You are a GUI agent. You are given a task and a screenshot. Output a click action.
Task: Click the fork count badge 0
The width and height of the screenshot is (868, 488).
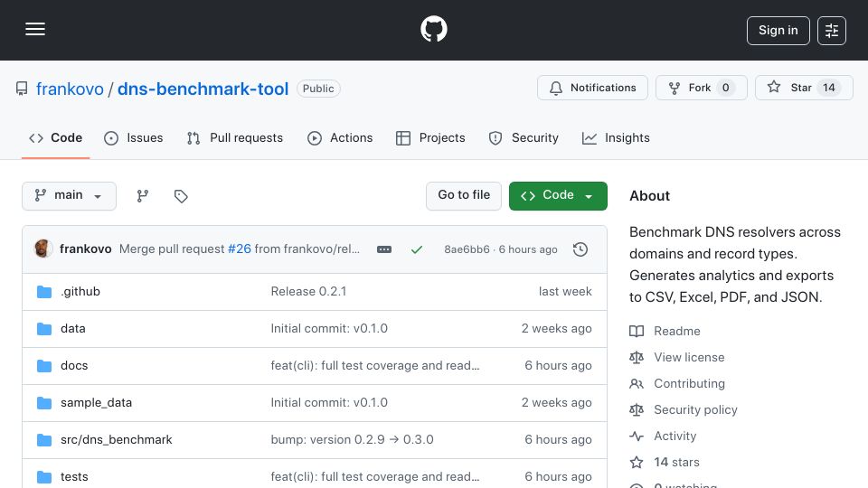[725, 88]
